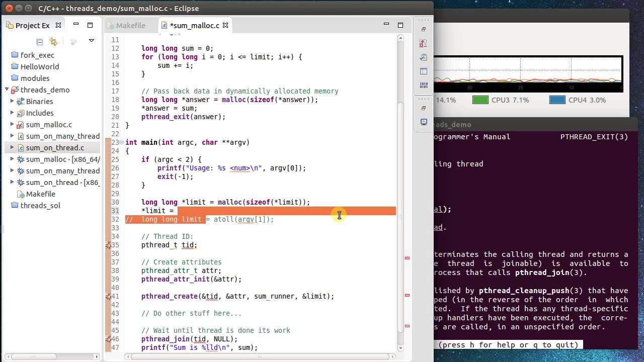Image resolution: width=644 pixels, height=362 pixels.
Task: Click the CPU3 green color swatch
Action: 480,100
